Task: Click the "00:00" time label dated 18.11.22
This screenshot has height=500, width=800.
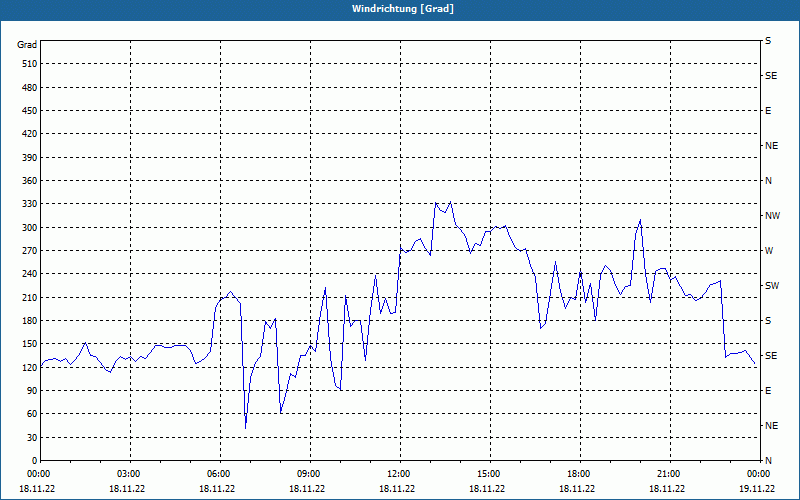Action: (38, 474)
